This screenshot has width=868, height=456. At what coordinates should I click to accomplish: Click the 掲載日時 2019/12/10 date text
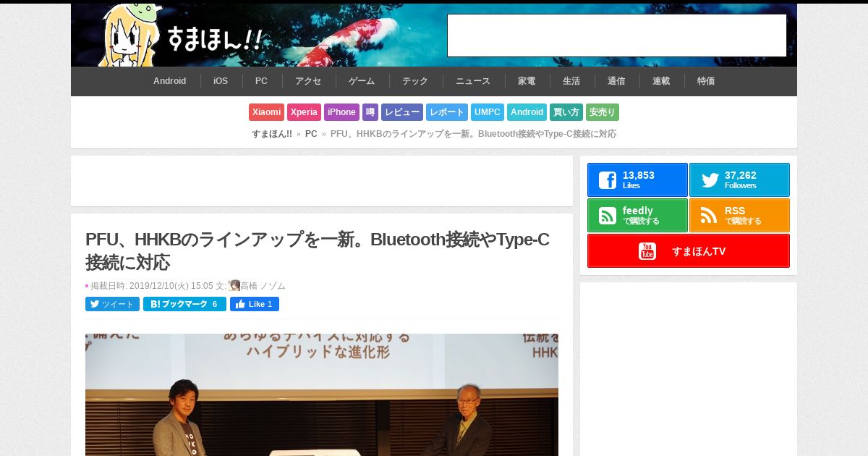pyautogui.click(x=151, y=286)
